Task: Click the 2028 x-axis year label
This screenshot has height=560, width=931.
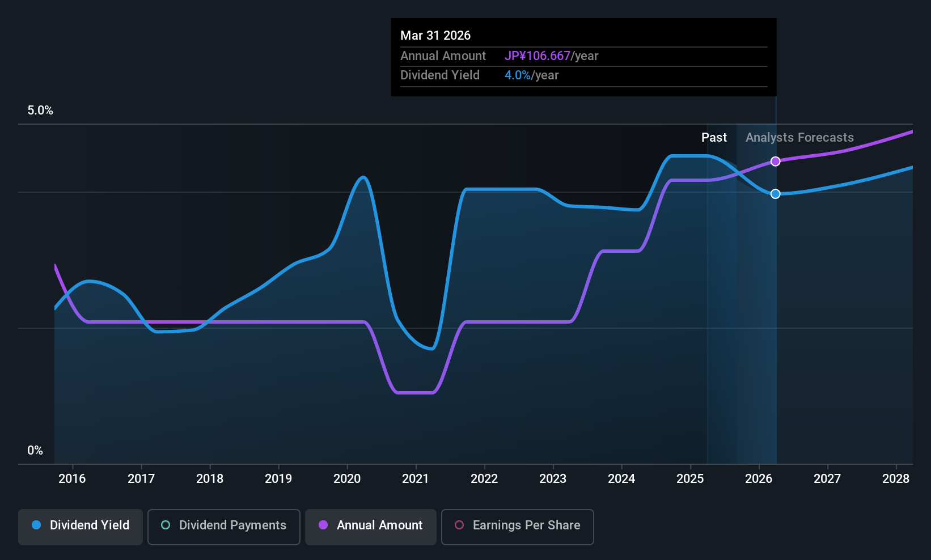Action: point(896,479)
